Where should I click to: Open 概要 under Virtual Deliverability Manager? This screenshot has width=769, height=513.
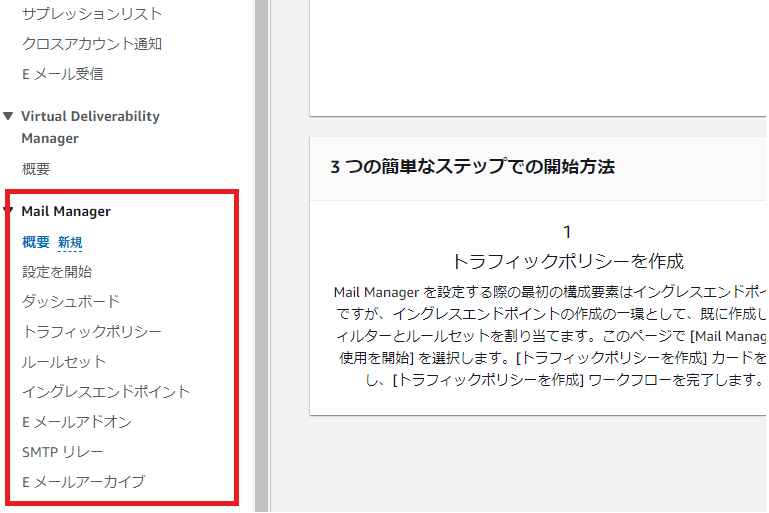[x=36, y=169]
